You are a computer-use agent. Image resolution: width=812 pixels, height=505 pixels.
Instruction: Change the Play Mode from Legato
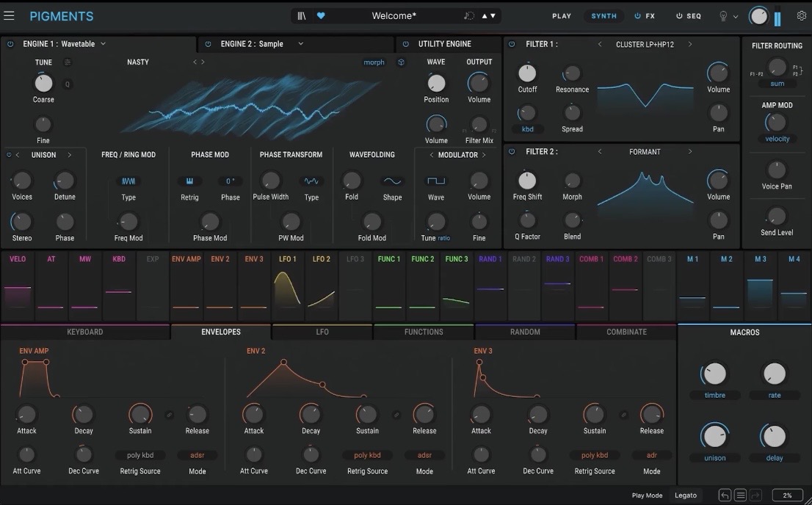685,495
